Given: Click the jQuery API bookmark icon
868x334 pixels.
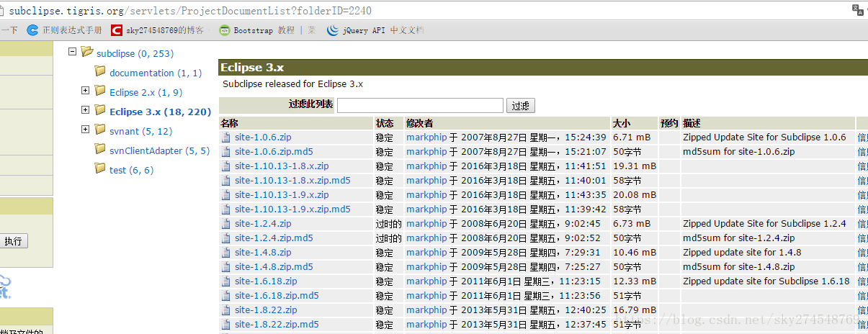Looking at the screenshot, I should click(x=332, y=30).
